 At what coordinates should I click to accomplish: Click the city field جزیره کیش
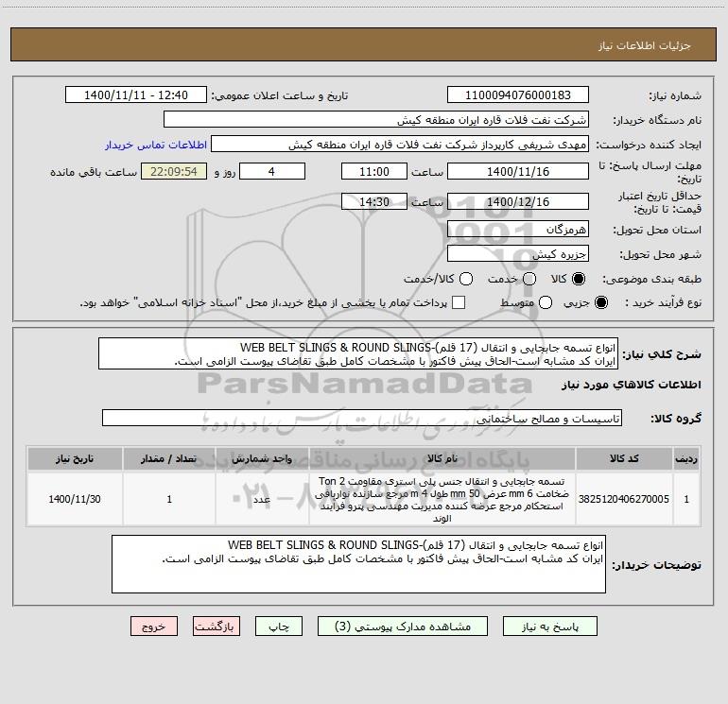[x=518, y=254]
